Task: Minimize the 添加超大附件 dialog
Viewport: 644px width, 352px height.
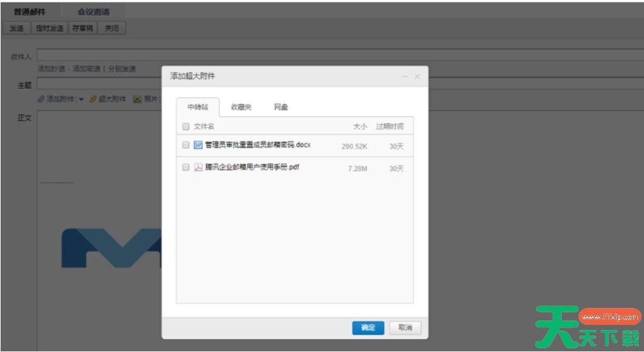Action: (x=404, y=76)
